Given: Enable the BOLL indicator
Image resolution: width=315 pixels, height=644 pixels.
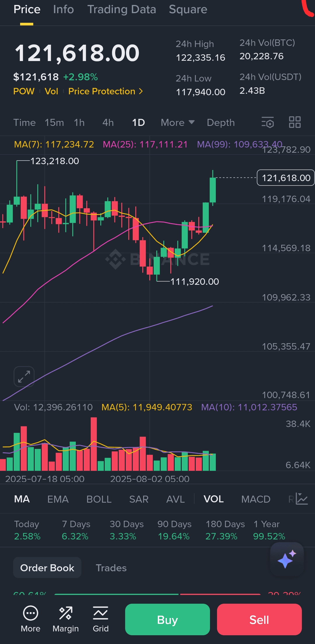Looking at the screenshot, I should pyautogui.click(x=99, y=499).
